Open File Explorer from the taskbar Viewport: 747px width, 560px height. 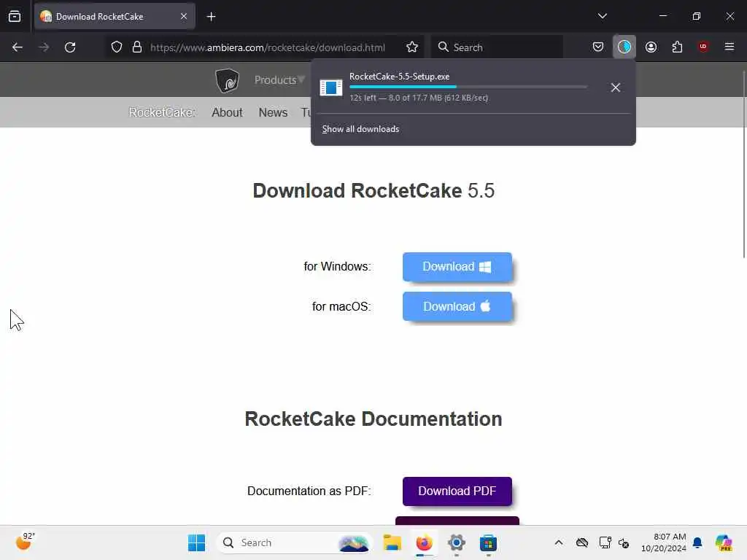(392, 542)
